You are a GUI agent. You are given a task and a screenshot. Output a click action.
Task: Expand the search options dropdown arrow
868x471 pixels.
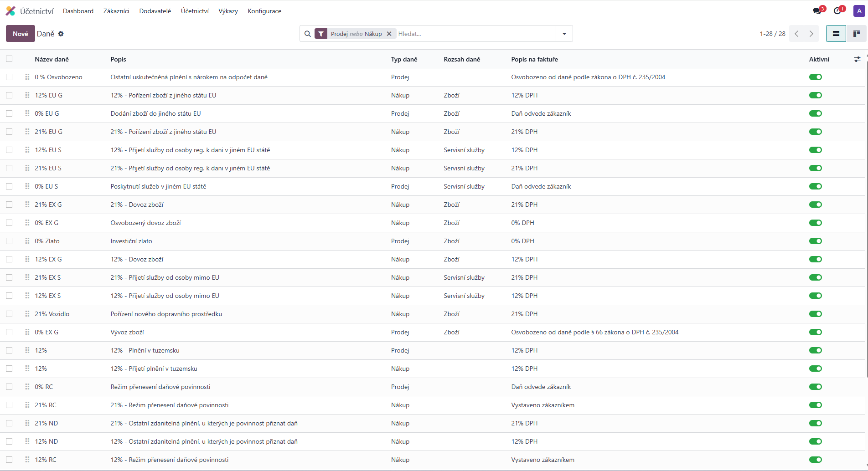[564, 34]
